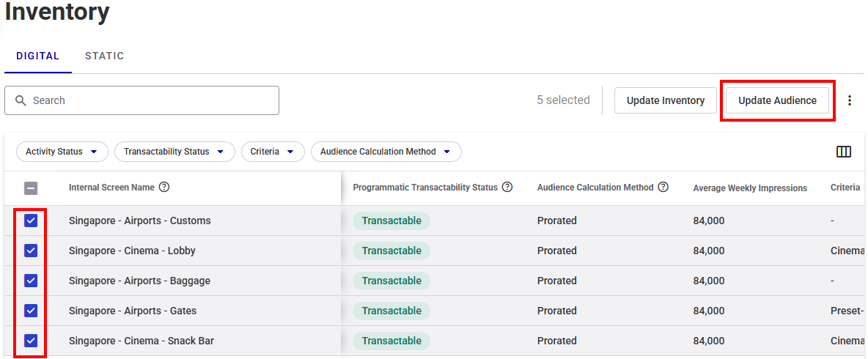Expand the Criteria filter dropdown
This screenshot has width=868, height=359.
tap(272, 152)
